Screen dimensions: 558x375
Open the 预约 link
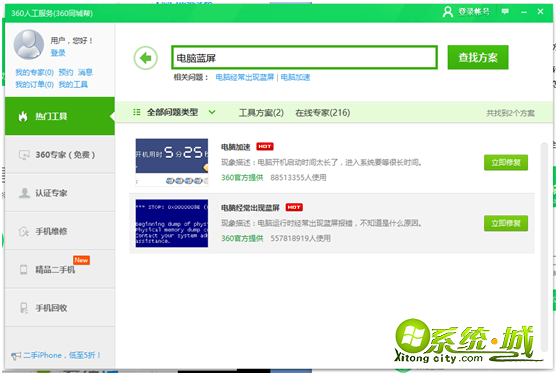(x=66, y=73)
